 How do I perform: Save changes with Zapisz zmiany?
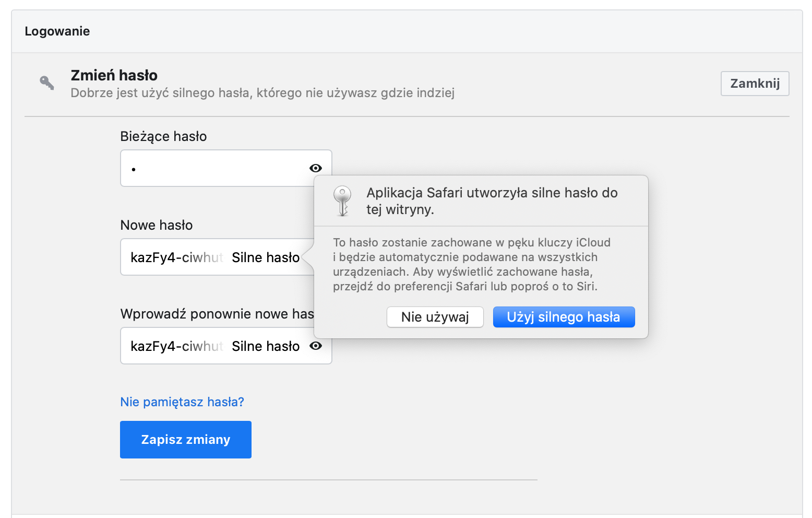186,440
